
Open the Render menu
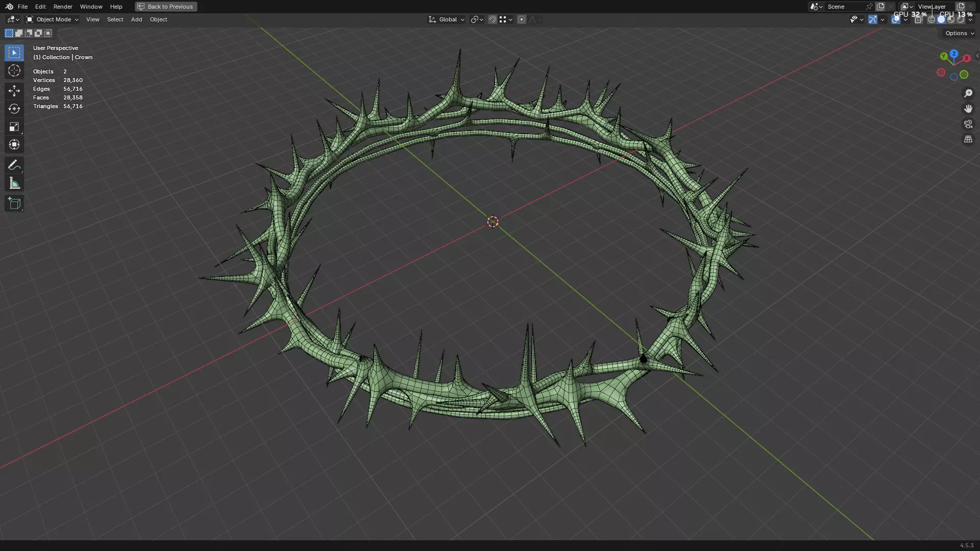[x=63, y=7]
